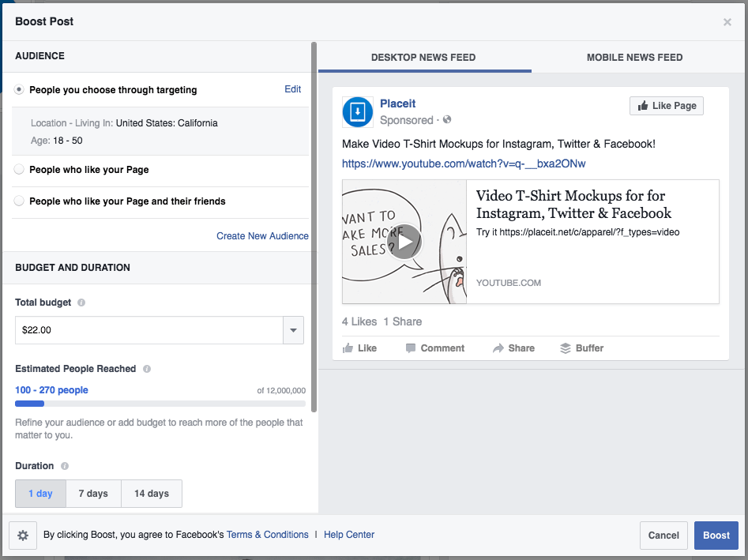Select People you choose through targeting
The width and height of the screenshot is (748, 560).
coord(19,90)
